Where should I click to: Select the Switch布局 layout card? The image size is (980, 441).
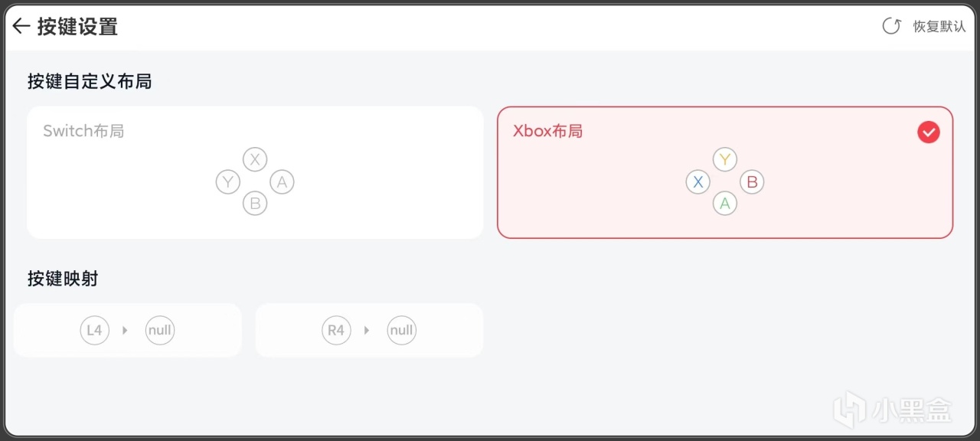click(x=255, y=172)
